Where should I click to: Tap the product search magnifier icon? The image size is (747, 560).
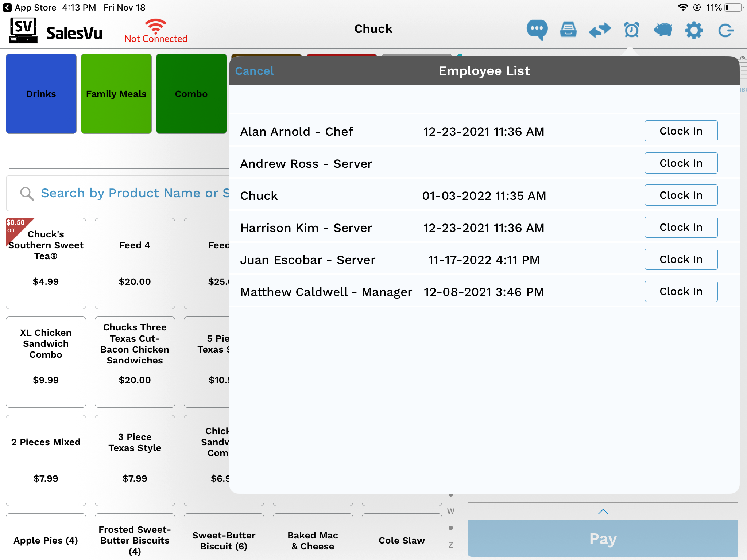pyautogui.click(x=27, y=194)
